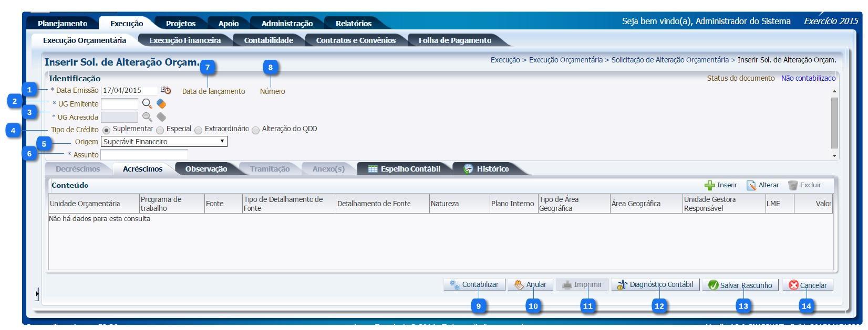
Task: Click the calendar icon beside Data Emissão
Action: click(x=166, y=90)
